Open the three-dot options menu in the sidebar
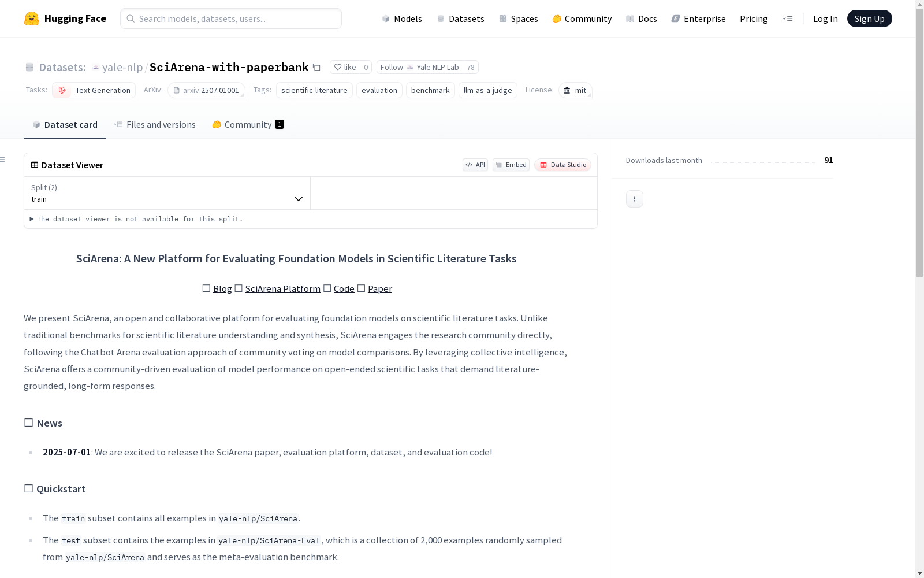Image resolution: width=924 pixels, height=578 pixels. [634, 199]
